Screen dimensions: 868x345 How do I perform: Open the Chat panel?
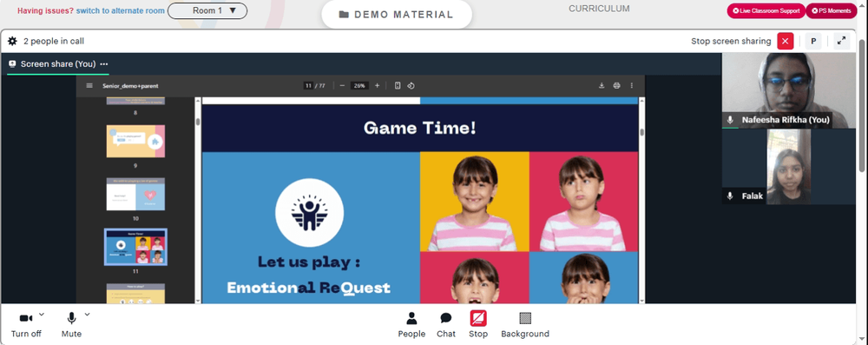(x=445, y=324)
